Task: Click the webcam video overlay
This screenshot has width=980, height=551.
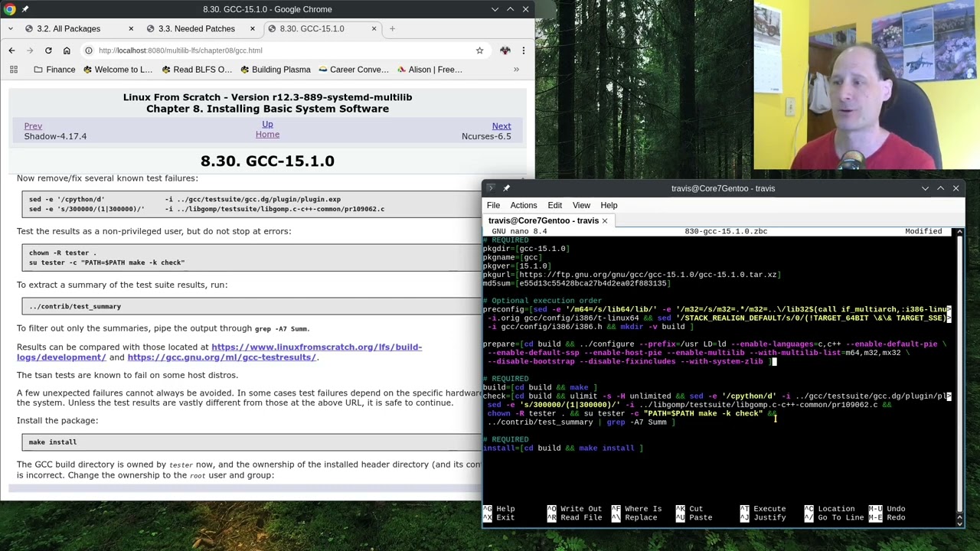Action: click(867, 84)
